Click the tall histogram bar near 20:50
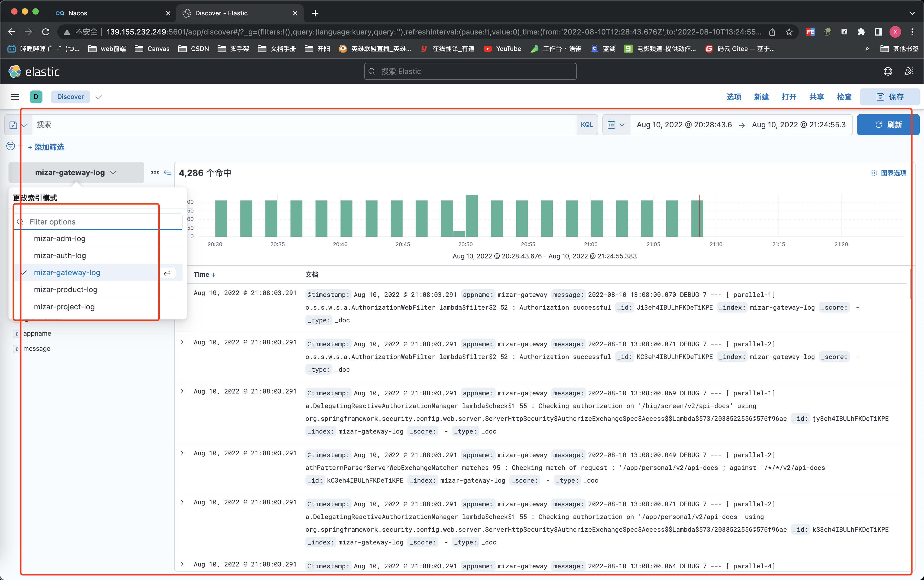The image size is (924, 580). click(x=471, y=216)
